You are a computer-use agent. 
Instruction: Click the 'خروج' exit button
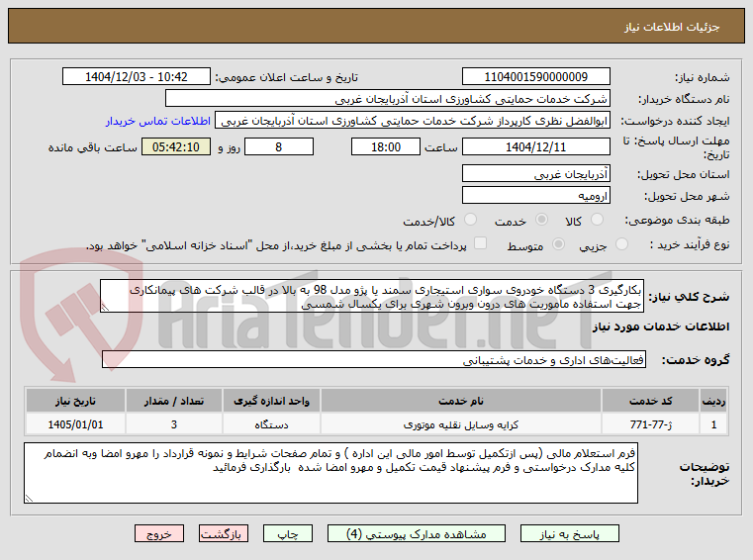click(159, 533)
